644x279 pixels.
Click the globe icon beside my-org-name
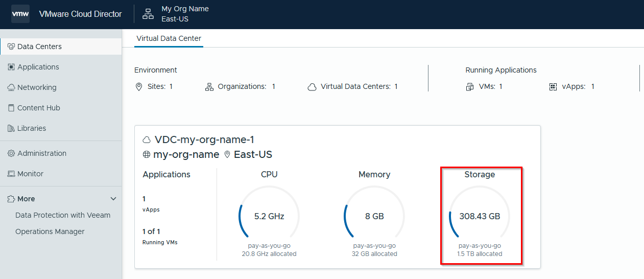tap(147, 154)
